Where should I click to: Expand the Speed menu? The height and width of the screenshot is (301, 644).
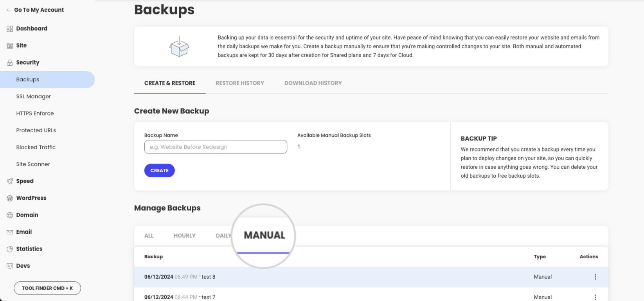[25, 181]
